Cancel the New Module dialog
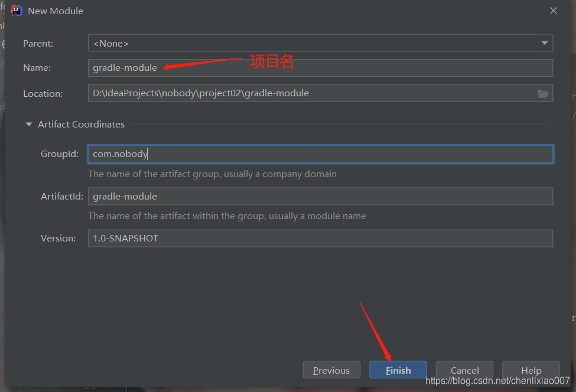Image resolution: width=576 pixels, height=392 pixels. [x=465, y=370]
